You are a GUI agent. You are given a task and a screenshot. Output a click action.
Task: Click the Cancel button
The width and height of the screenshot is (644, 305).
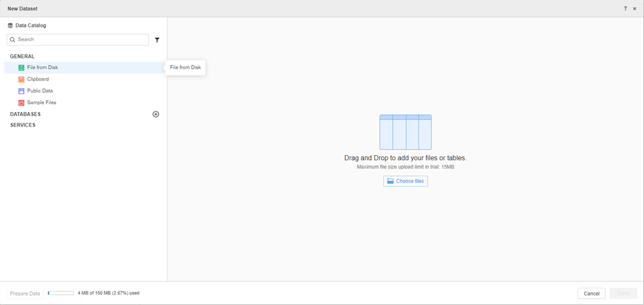(x=591, y=293)
